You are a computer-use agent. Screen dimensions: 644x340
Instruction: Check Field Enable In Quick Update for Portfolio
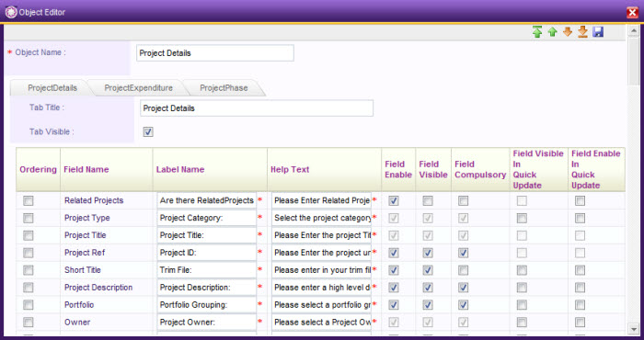tap(580, 305)
